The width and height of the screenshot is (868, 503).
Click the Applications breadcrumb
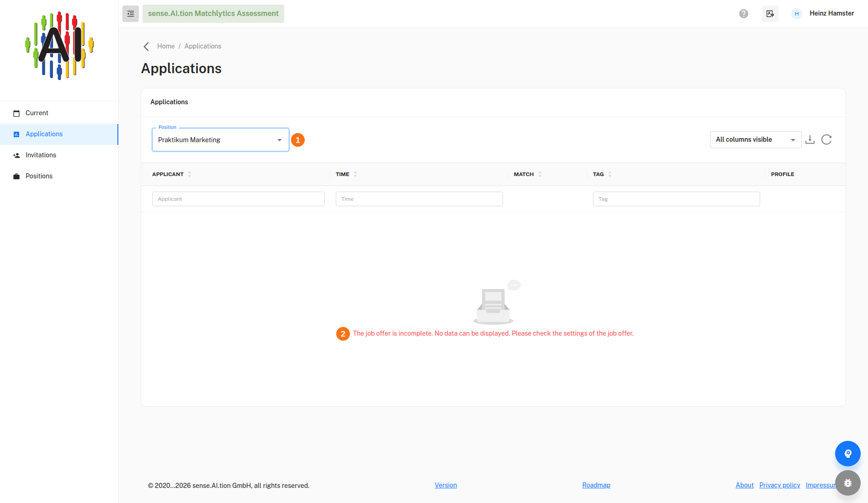[203, 46]
